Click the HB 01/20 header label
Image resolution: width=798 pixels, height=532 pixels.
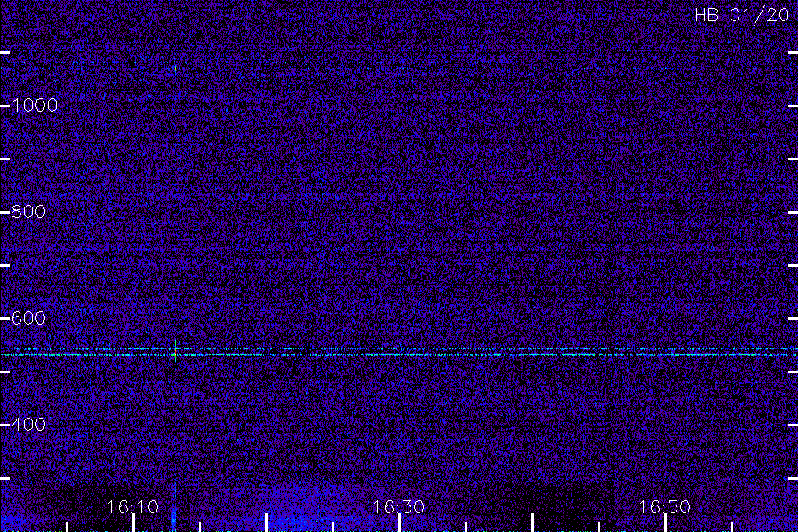pos(741,15)
